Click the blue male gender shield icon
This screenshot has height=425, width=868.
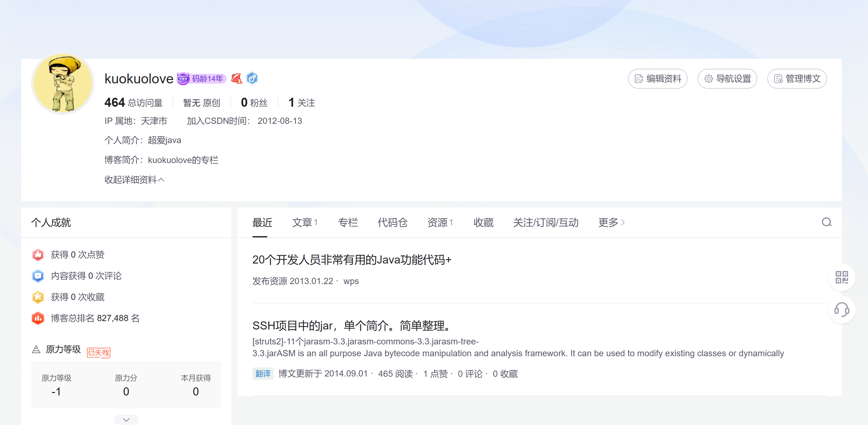pyautogui.click(x=252, y=78)
